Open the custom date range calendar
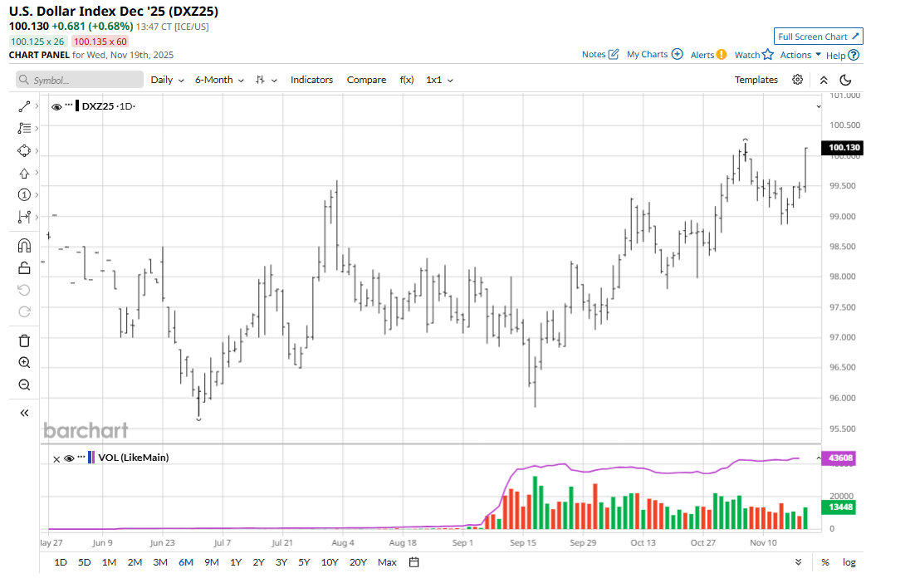Viewport: 915px width, 588px height. pyautogui.click(x=413, y=562)
